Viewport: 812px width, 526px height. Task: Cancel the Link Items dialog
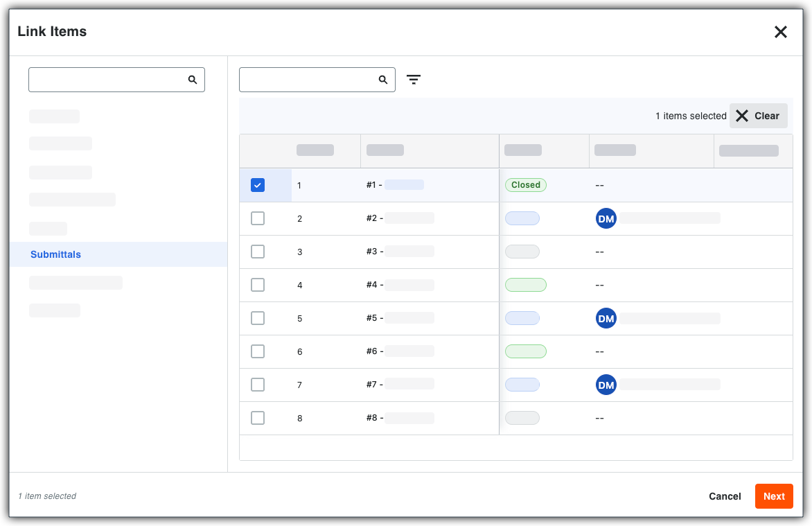tap(725, 496)
